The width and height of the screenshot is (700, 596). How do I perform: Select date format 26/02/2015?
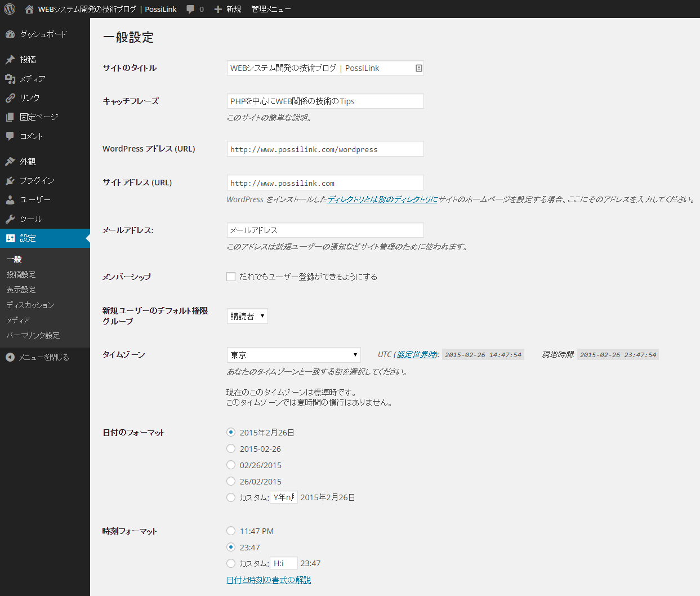pos(231,481)
